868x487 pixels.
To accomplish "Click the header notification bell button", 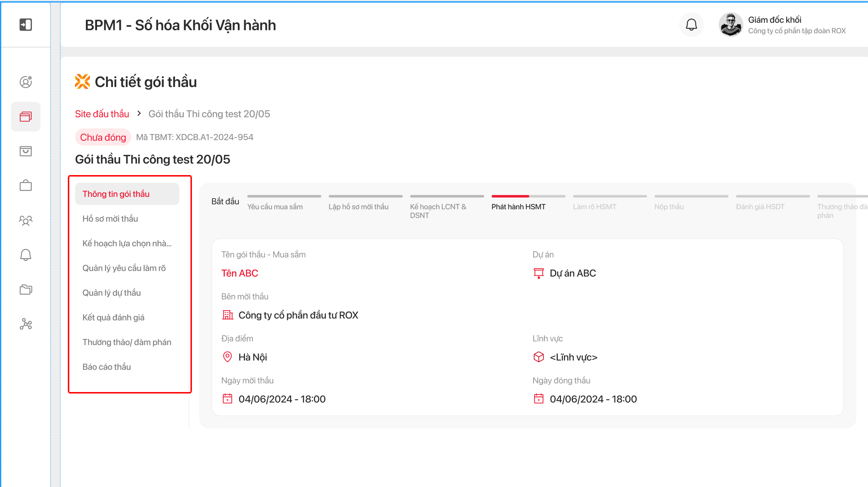I will coord(691,25).
